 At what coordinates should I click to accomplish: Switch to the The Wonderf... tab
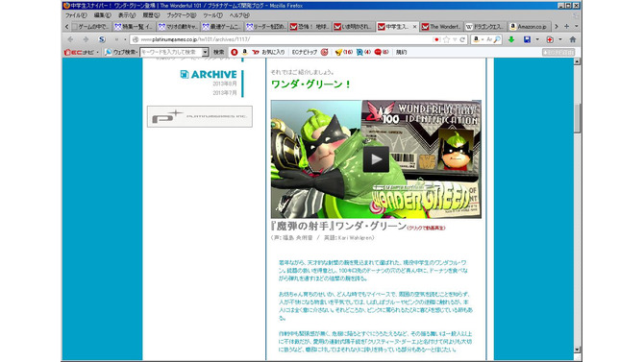(441, 26)
